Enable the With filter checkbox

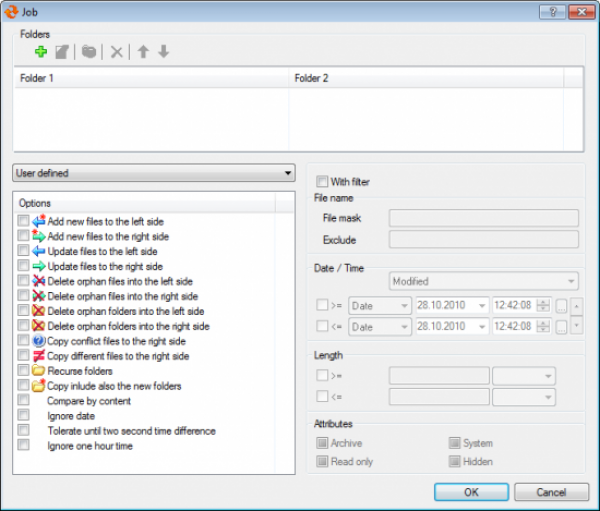click(322, 182)
